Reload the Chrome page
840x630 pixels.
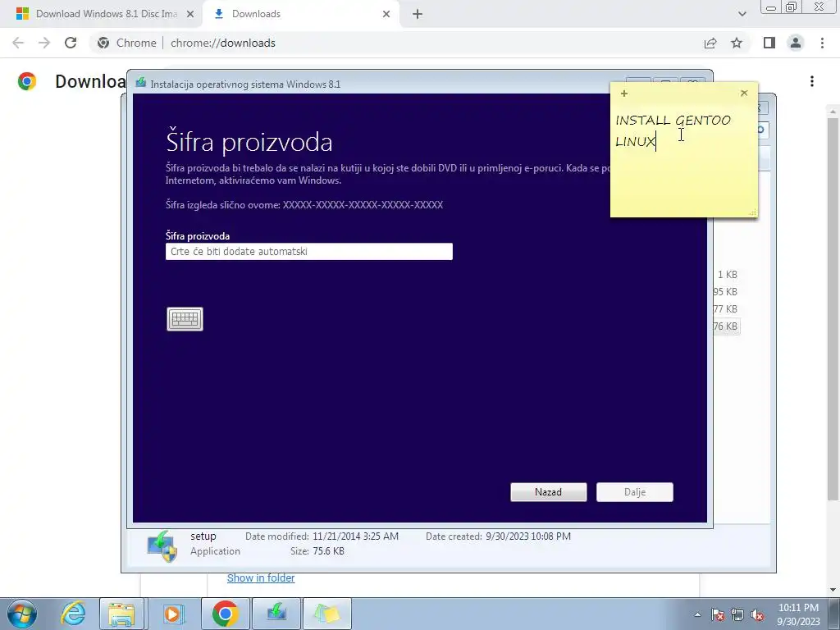point(71,43)
